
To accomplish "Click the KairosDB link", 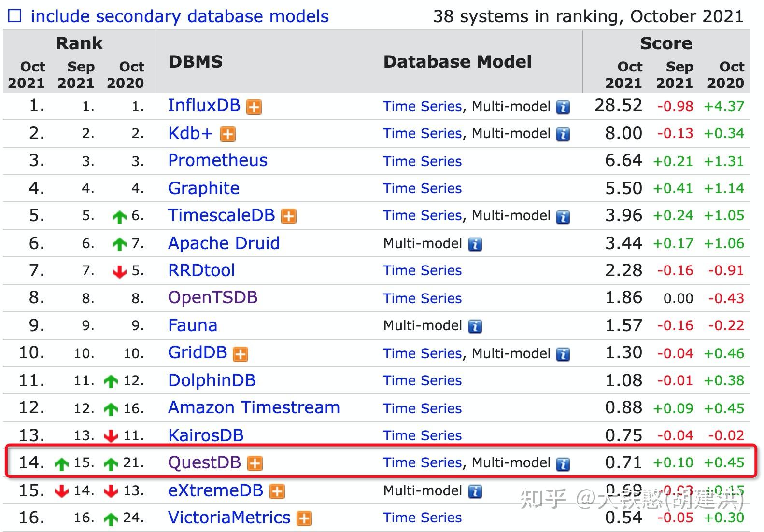I will (206, 435).
